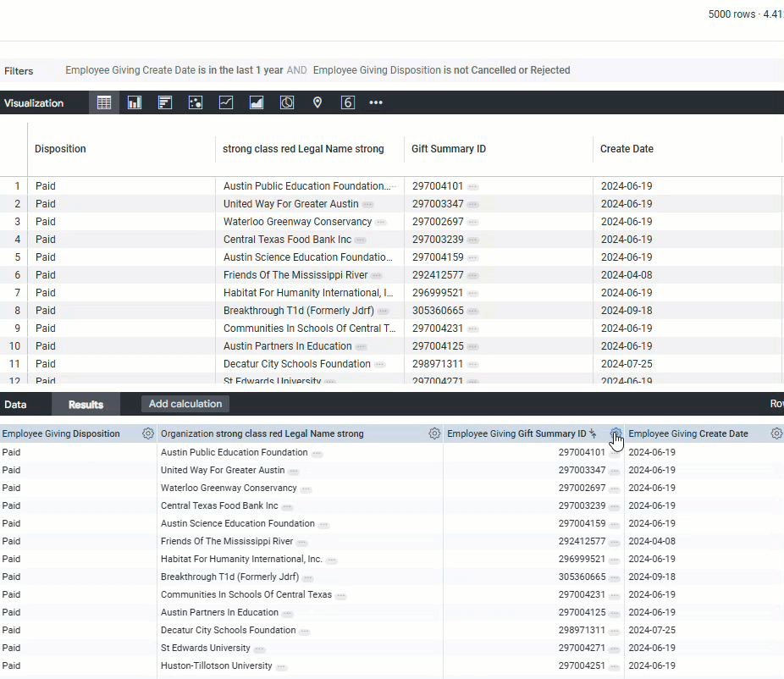Open drill menu beside Friends Of The Mississippi River in Results

click(301, 543)
